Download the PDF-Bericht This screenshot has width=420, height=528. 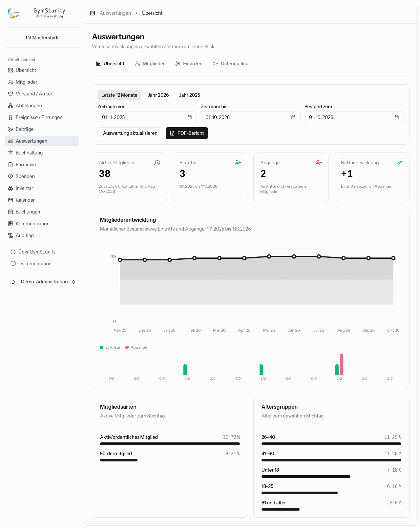pyautogui.click(x=187, y=133)
